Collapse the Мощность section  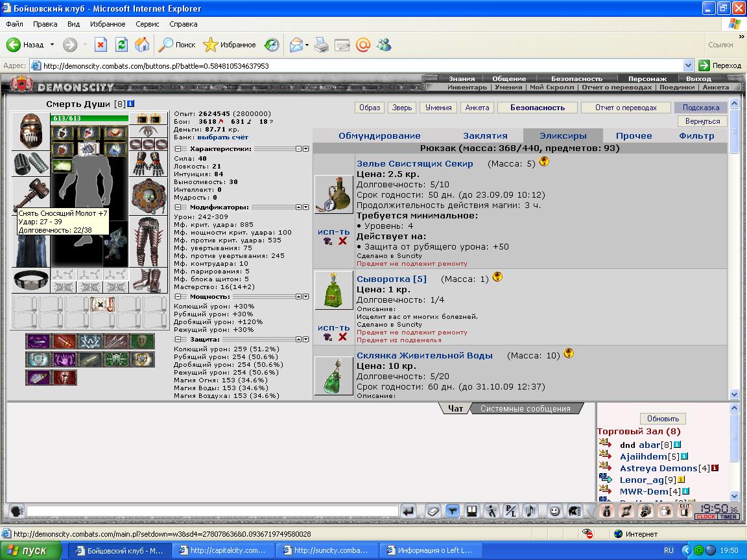(x=178, y=297)
